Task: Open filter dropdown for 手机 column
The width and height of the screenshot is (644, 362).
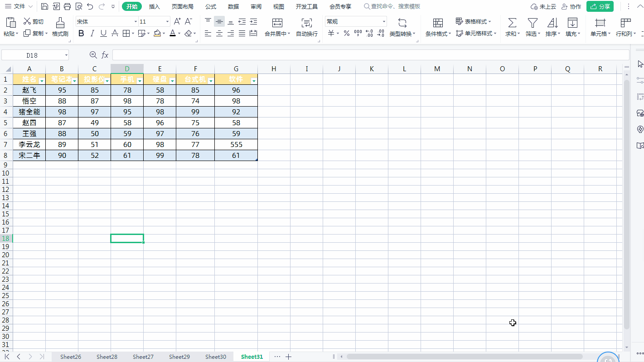Action: (x=140, y=80)
